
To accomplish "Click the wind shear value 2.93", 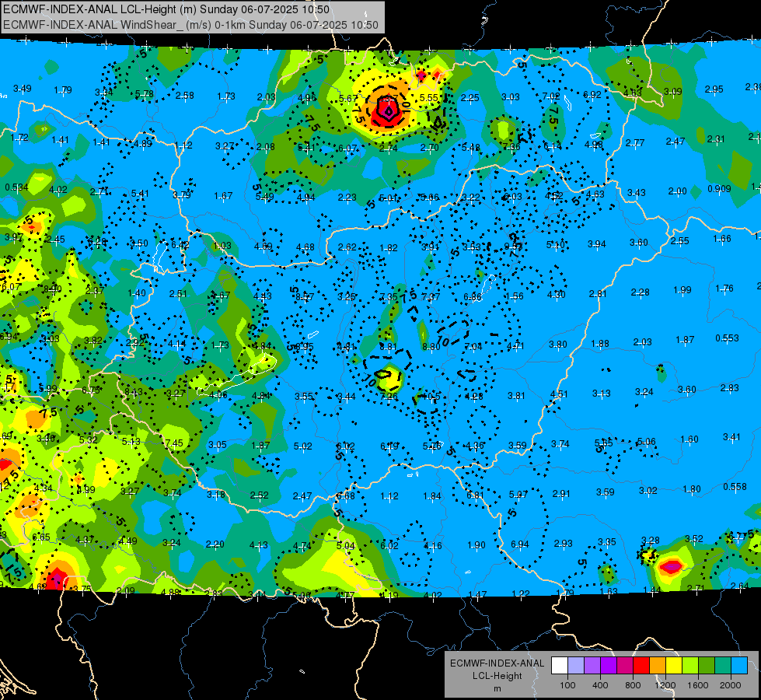I will (563, 544).
